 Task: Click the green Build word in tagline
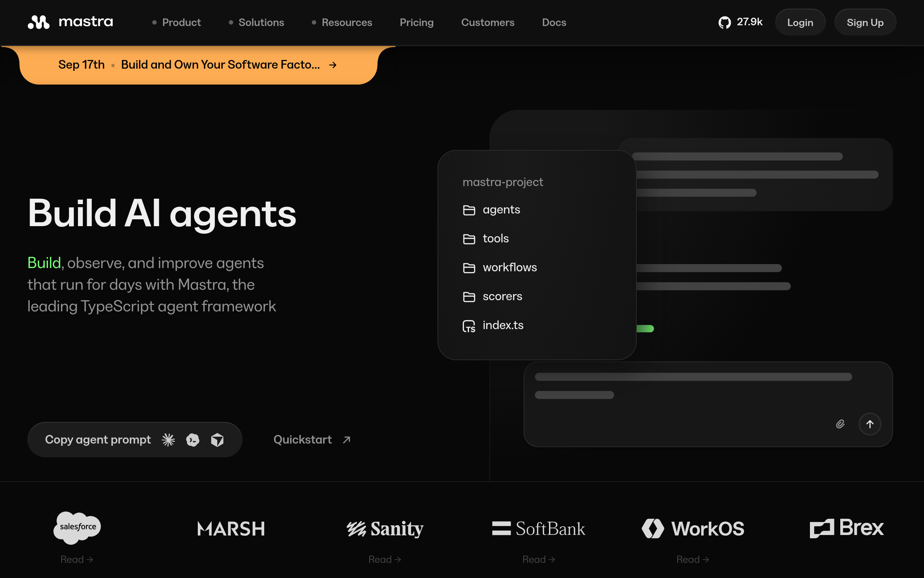click(x=44, y=263)
